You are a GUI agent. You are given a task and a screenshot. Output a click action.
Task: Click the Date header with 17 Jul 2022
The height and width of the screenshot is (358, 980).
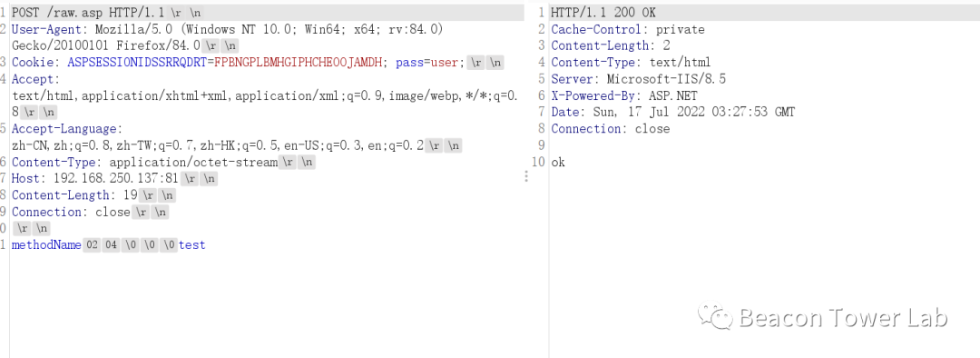673,112
